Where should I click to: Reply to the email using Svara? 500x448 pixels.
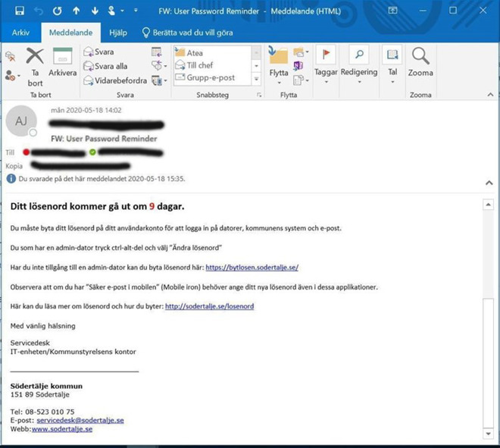click(x=98, y=52)
